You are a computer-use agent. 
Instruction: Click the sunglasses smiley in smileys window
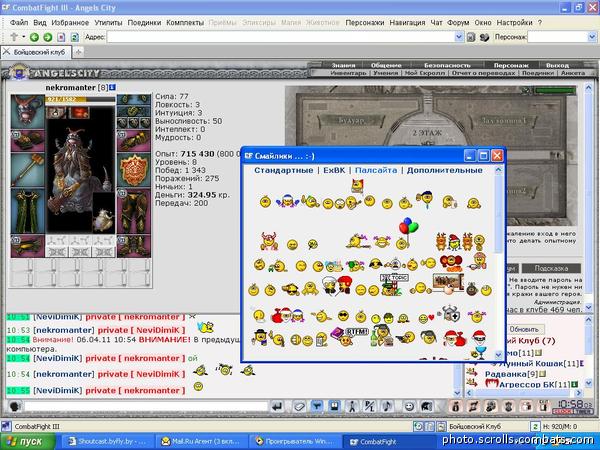(344, 316)
